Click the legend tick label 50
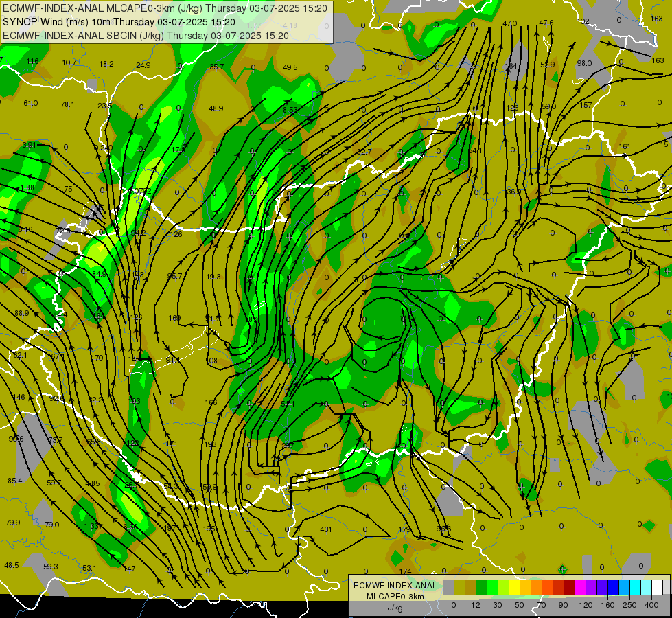This screenshot has height=618, width=672. [520, 605]
